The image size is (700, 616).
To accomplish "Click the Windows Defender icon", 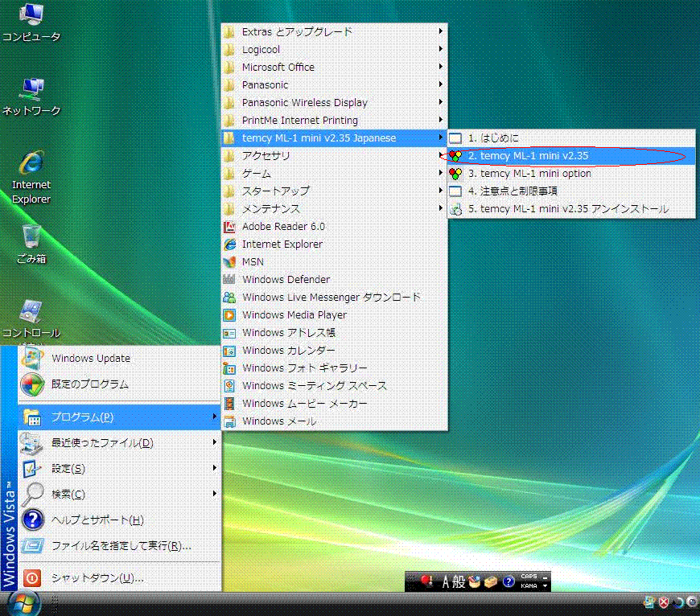I will [x=229, y=280].
